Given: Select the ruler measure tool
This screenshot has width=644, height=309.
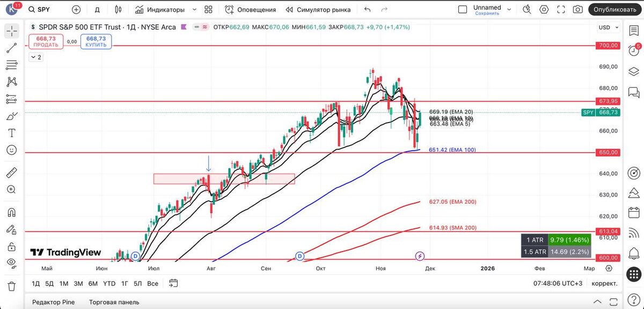Looking at the screenshot, I should click(11, 173).
